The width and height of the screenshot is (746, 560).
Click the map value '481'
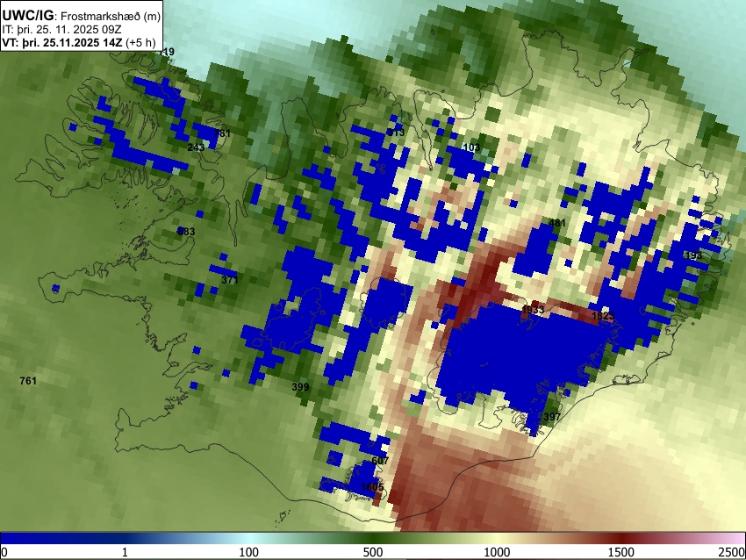[x=557, y=223]
